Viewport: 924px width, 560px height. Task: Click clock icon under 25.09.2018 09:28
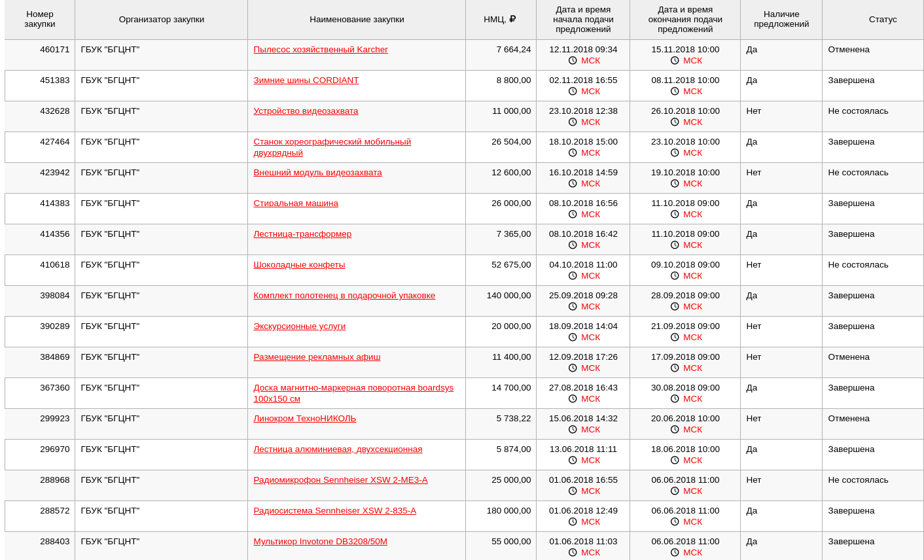(x=573, y=306)
